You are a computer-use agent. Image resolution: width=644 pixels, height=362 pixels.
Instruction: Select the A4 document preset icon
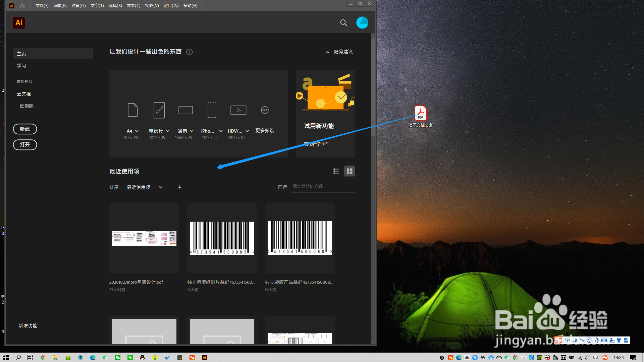click(x=132, y=110)
